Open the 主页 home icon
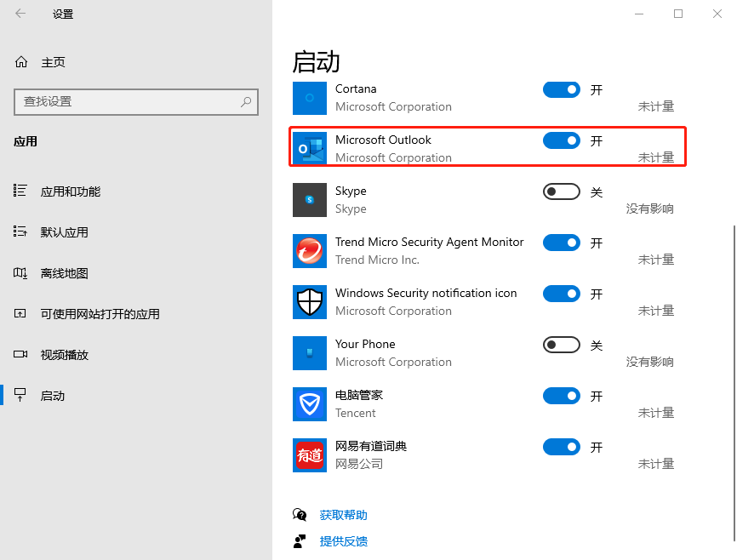The width and height of the screenshot is (737, 560). tap(21, 62)
